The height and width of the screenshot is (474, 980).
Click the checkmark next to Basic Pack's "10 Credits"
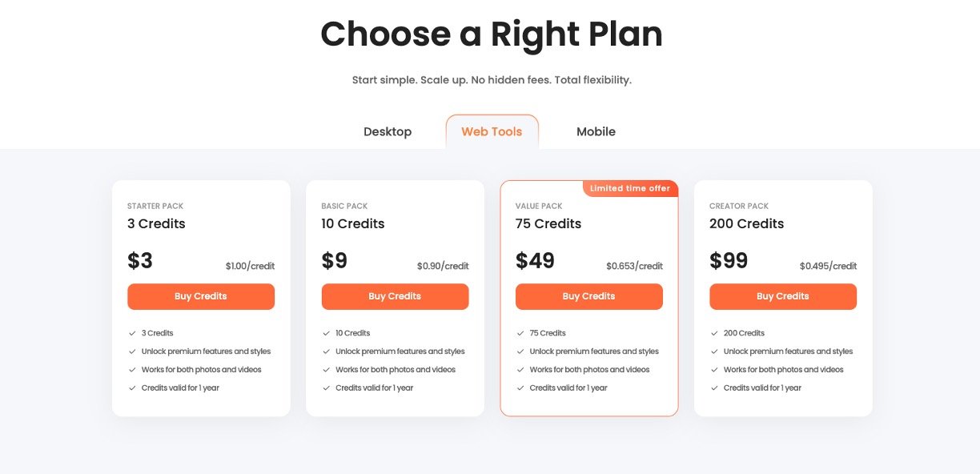(326, 333)
